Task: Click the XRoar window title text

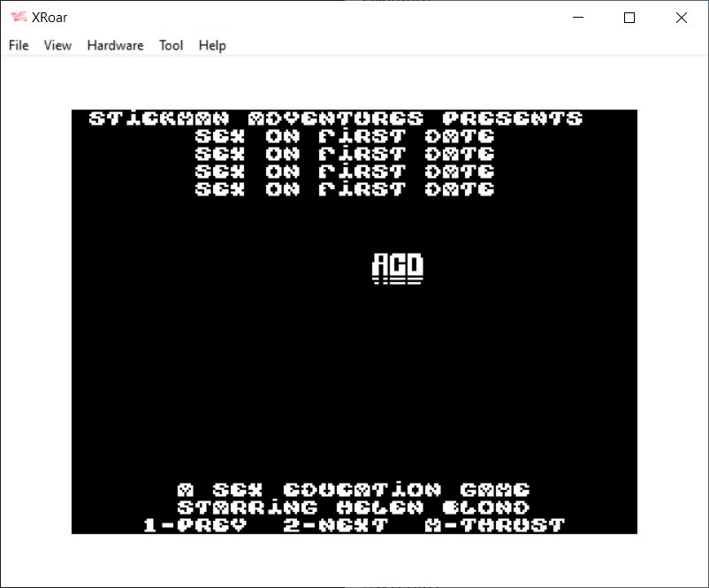Action: pyautogui.click(x=50, y=18)
